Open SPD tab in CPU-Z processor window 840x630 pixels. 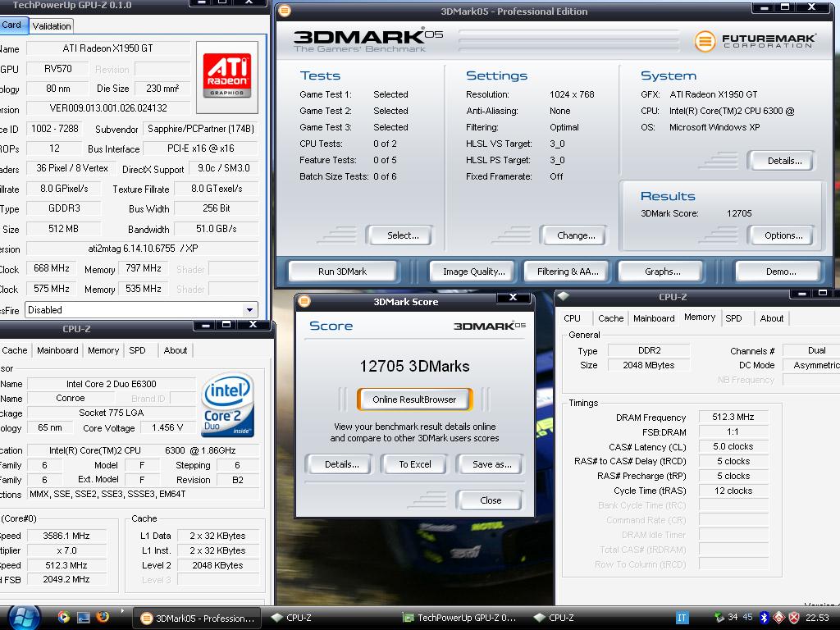(x=137, y=350)
